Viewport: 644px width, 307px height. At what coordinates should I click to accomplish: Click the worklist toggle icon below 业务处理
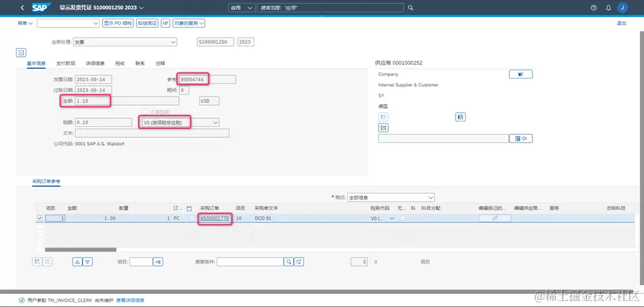click(21, 53)
